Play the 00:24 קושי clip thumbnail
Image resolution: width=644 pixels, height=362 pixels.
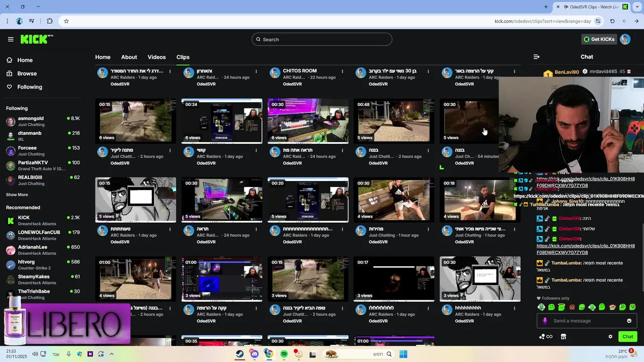tap(222, 121)
